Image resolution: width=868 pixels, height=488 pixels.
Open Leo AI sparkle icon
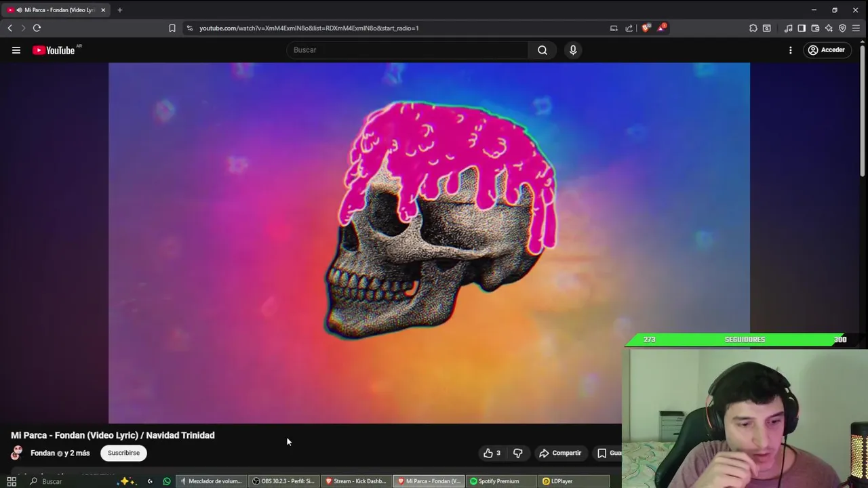[829, 28]
